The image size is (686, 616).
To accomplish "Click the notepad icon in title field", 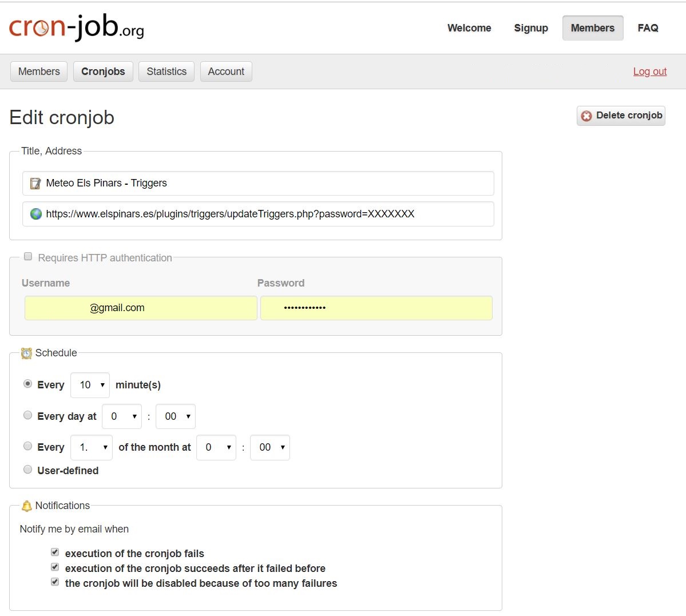I will [35, 184].
